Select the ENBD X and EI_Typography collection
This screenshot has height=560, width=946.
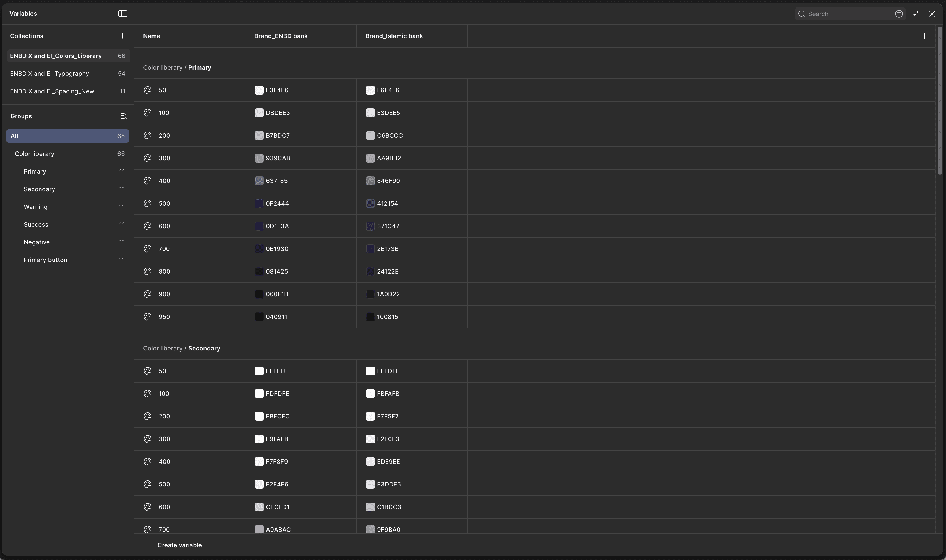click(x=49, y=74)
